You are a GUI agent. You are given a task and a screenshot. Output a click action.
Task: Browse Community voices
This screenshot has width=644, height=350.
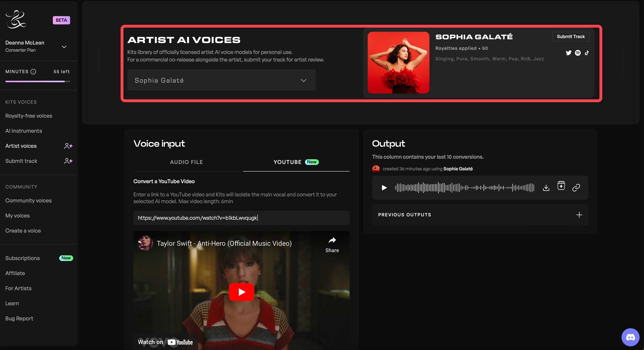pyautogui.click(x=29, y=201)
